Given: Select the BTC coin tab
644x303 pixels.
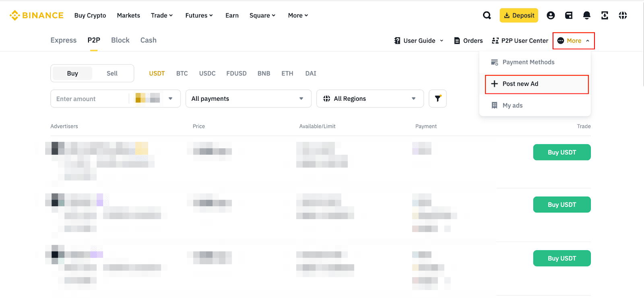Looking at the screenshot, I should pos(182,73).
